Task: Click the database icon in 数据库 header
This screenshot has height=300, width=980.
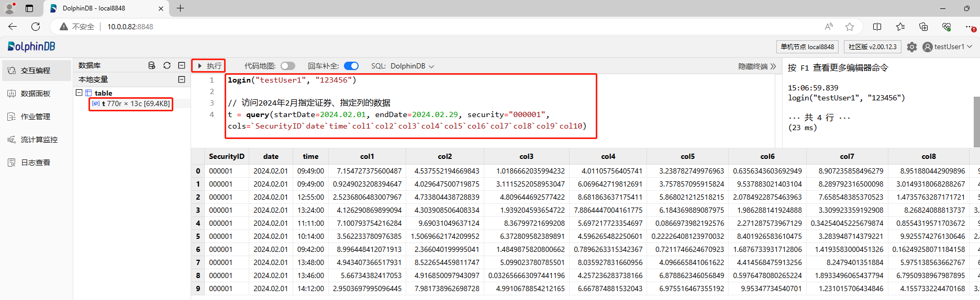Action: [x=152, y=65]
